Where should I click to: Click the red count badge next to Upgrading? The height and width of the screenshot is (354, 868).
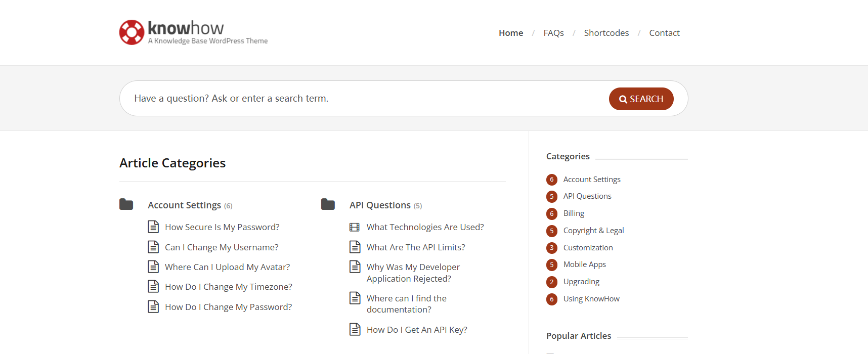[552, 282]
